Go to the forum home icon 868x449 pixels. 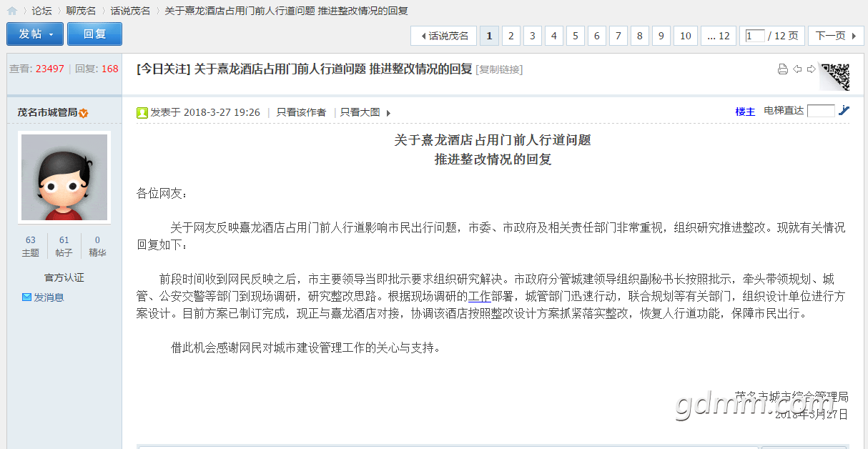click(11, 11)
